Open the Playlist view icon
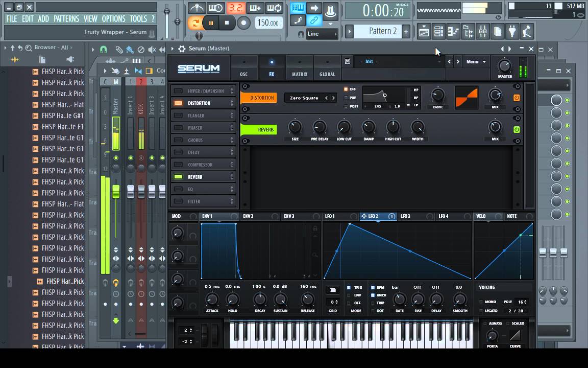 [x=424, y=32]
